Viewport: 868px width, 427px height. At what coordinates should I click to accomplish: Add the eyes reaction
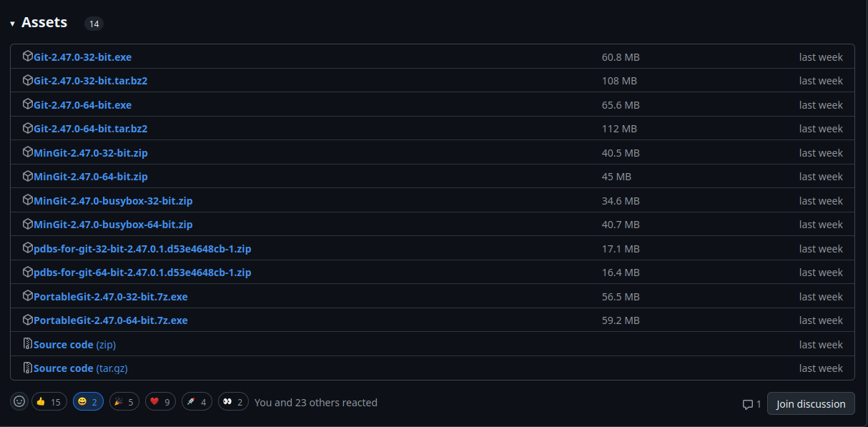click(234, 402)
